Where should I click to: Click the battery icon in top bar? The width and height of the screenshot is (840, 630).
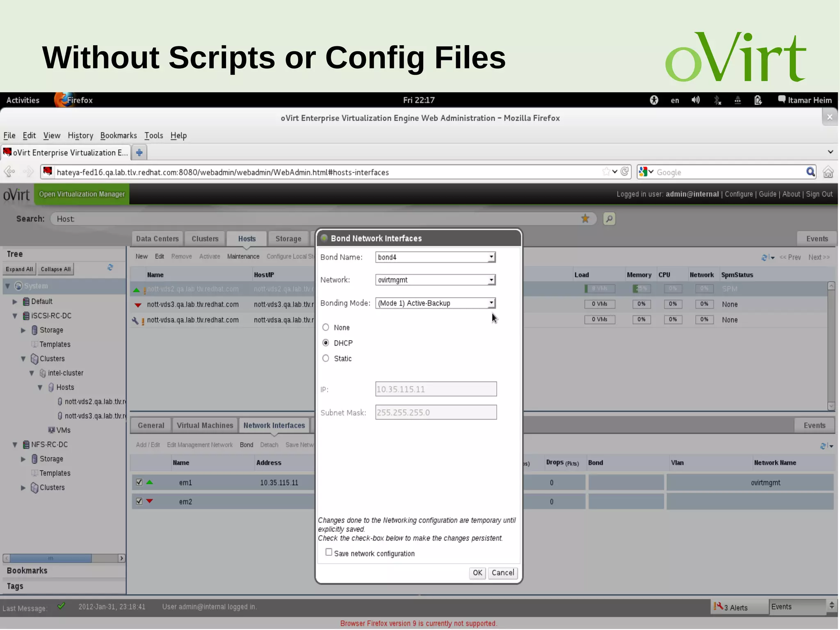pos(758,100)
